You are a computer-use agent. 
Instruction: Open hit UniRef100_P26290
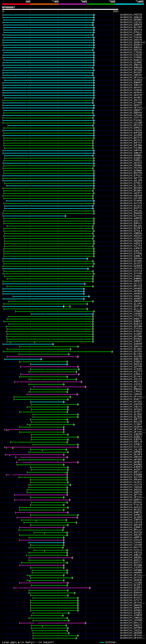(x=131, y=37)
